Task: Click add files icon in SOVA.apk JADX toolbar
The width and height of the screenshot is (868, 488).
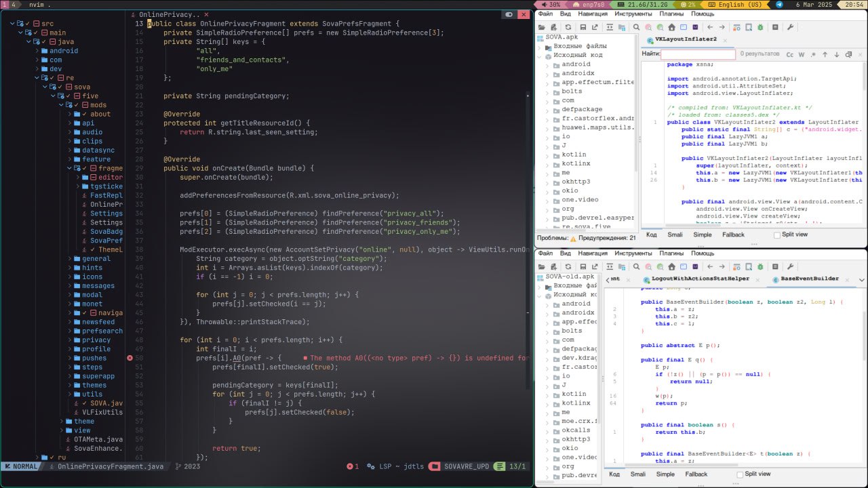Action: (x=553, y=27)
